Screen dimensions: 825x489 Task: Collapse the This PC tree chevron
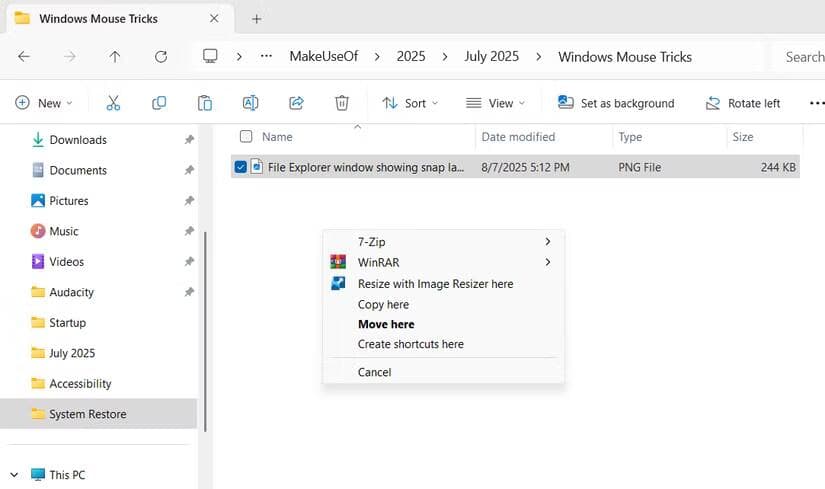[14, 475]
